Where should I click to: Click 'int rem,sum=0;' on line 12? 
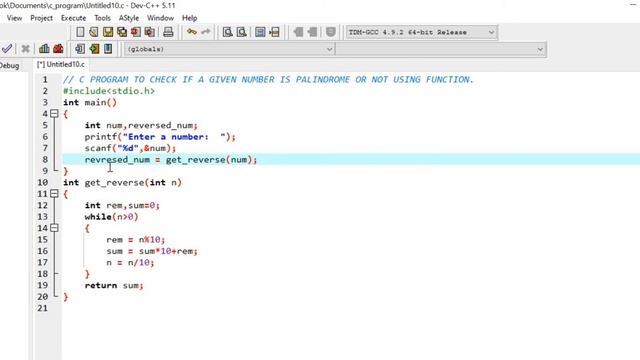tap(122, 205)
